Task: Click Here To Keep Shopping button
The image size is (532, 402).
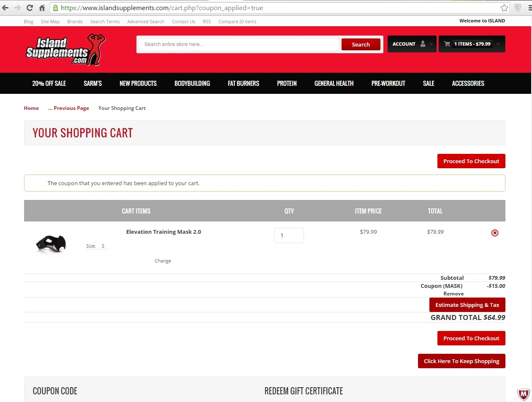Action: 461,361
